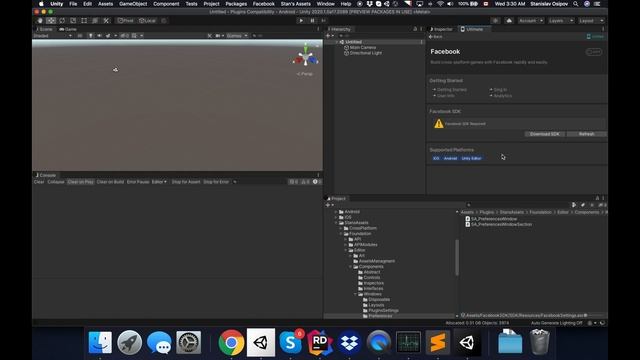
Task: Select the Scale tool in Unity toolbar
Action: tap(73, 20)
